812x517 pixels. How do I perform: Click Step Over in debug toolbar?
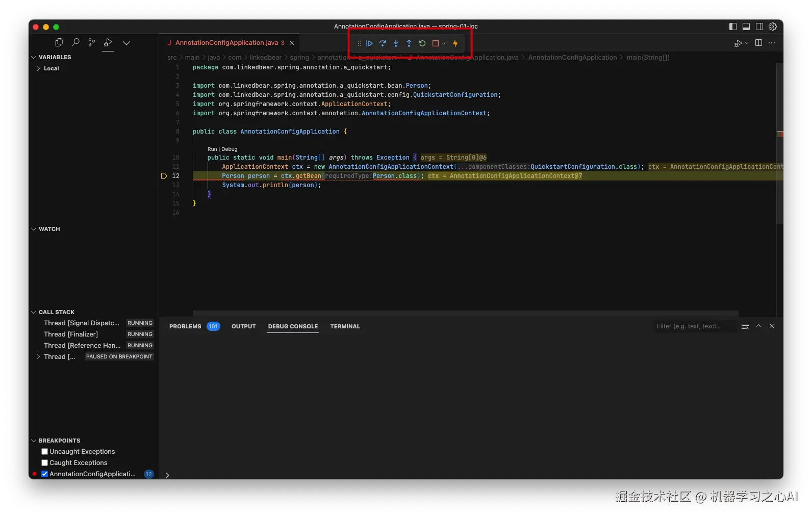pyautogui.click(x=383, y=43)
